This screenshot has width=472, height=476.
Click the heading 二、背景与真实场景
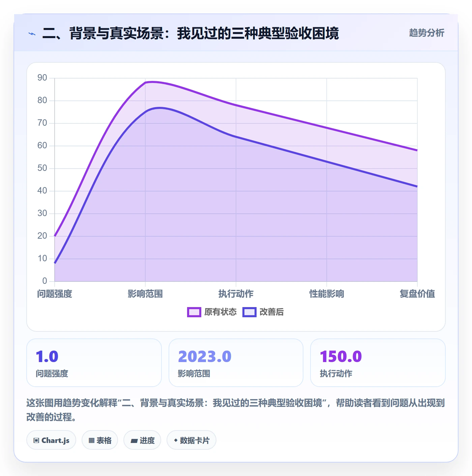[190, 34]
